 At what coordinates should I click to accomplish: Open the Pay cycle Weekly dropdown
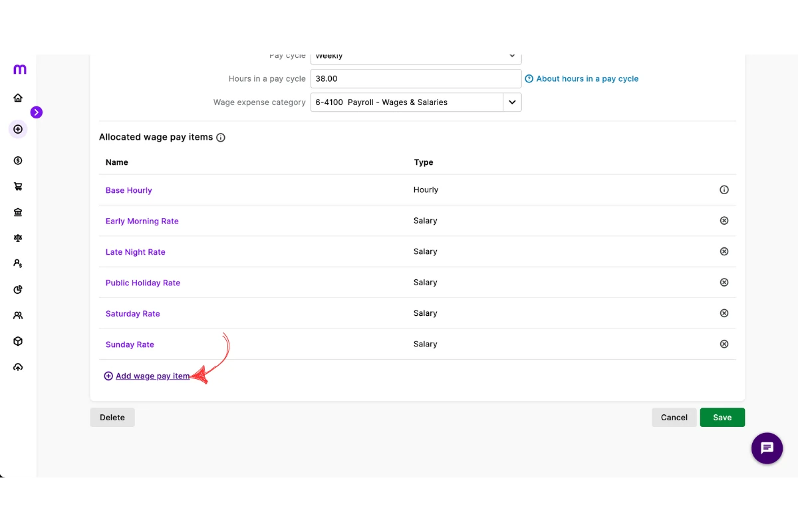coord(416,59)
